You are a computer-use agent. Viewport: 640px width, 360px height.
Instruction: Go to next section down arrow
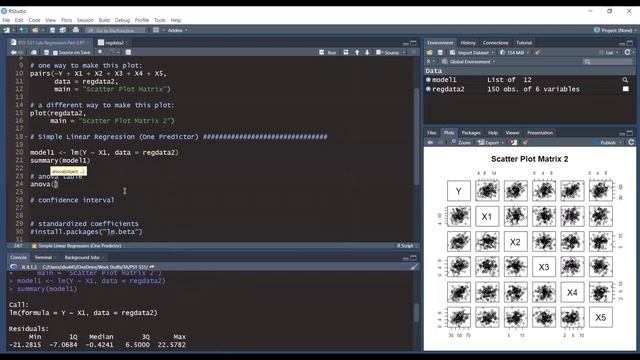tap(367, 52)
